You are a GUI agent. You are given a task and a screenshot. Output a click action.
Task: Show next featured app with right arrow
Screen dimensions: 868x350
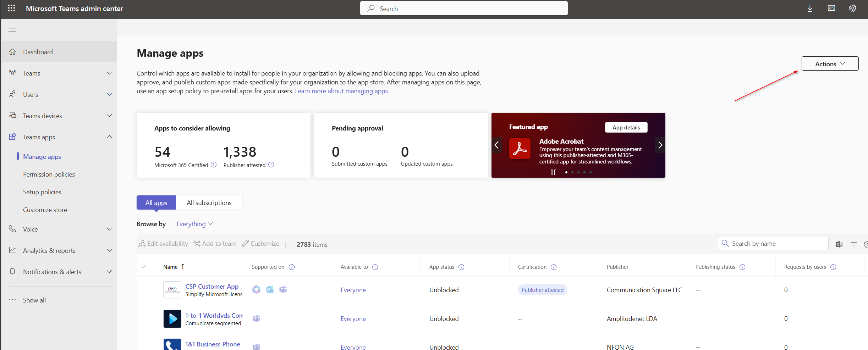pyautogui.click(x=660, y=145)
